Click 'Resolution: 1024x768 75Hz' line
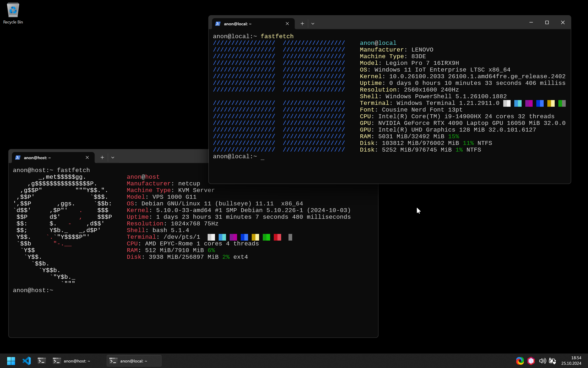This screenshot has height=368, width=588. [x=172, y=223]
